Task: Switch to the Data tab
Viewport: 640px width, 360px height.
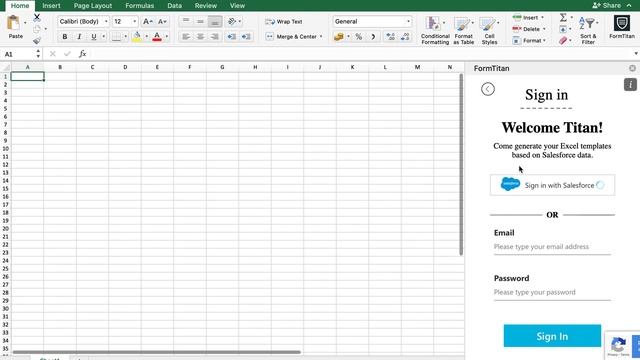Action: click(174, 6)
